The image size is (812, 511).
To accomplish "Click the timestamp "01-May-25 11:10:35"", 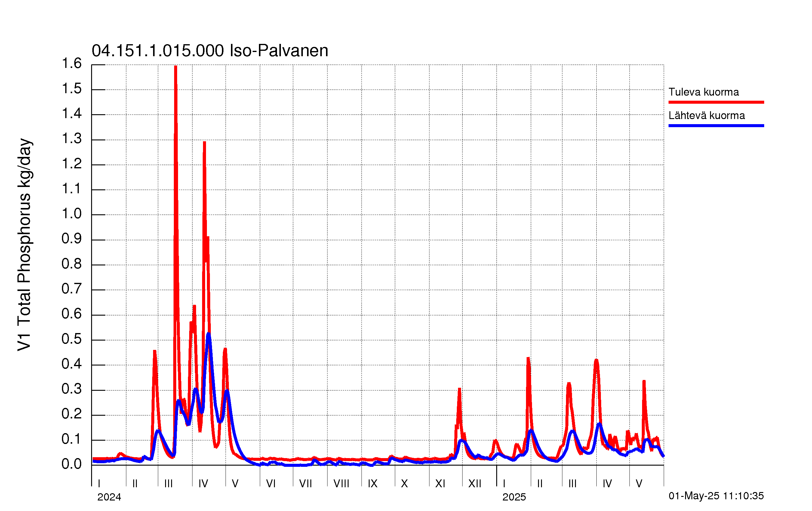I will point(716,496).
